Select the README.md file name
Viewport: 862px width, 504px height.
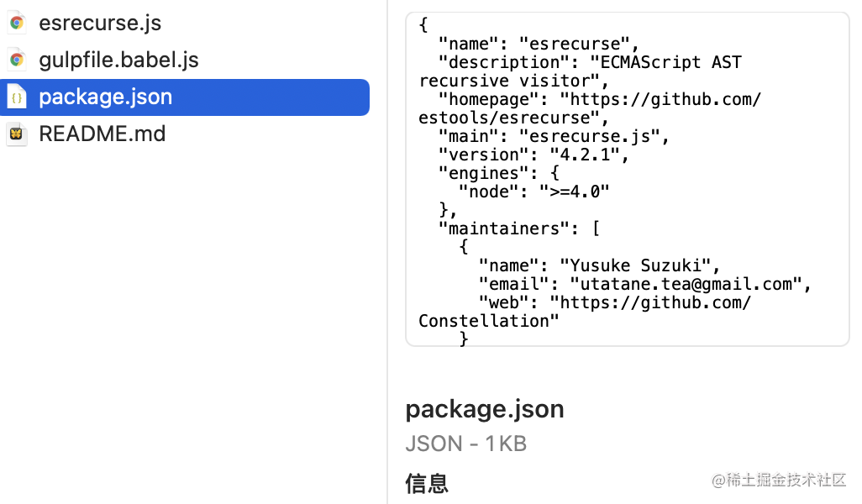102,134
